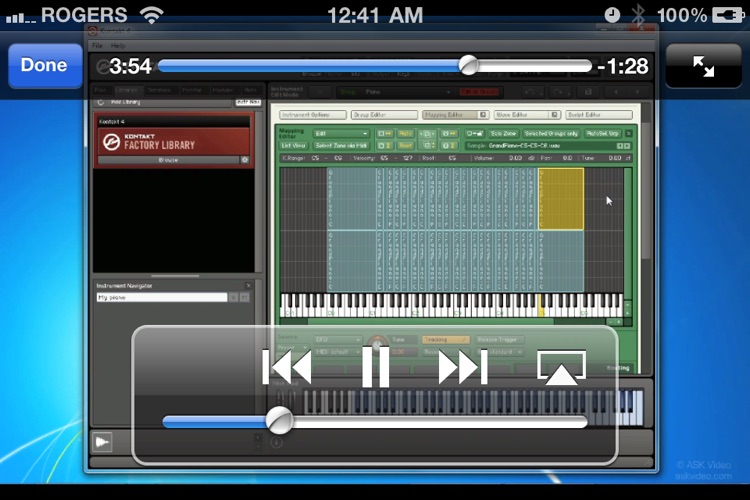The image size is (750, 500).
Task: Select the My piano entry in Instrument Navigator
Action: (162, 297)
